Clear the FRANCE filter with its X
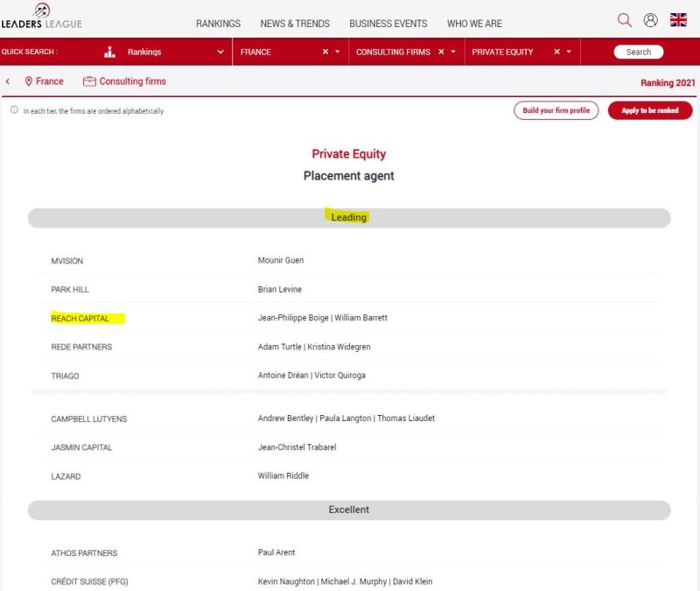This screenshot has height=591, width=700. 325,53
